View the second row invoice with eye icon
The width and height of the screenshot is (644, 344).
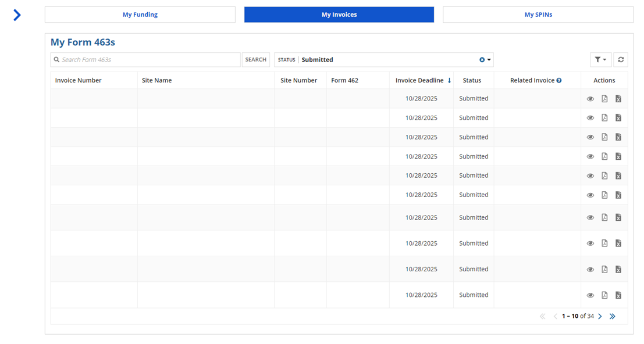coord(590,118)
